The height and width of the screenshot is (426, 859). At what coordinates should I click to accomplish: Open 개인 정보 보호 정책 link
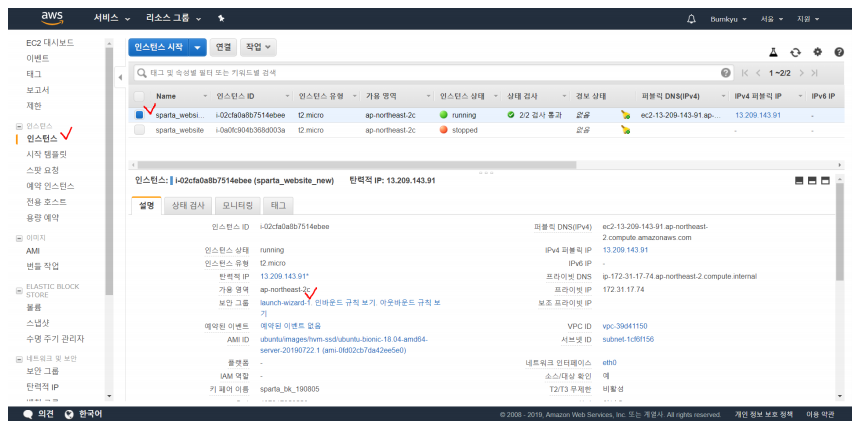tap(763, 415)
